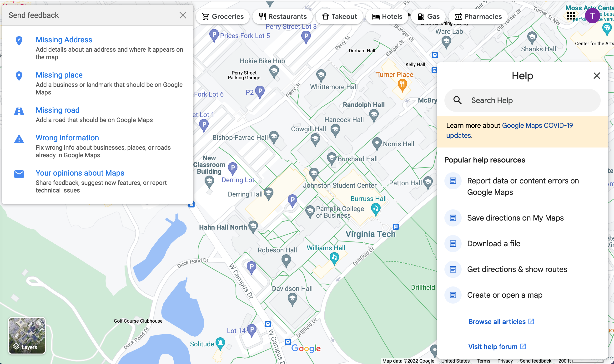Select Whittemore Hall marker
Image resolution: width=614 pixels, height=364 pixels.
pos(321,76)
